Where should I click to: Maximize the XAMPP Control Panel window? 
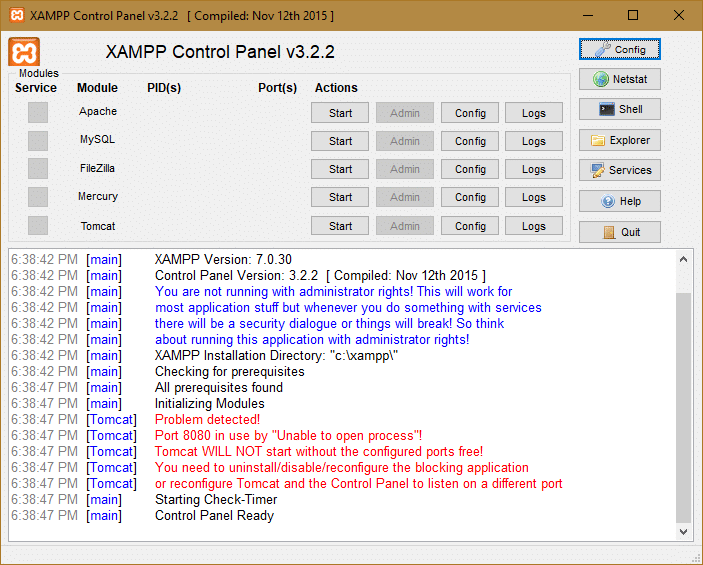click(x=633, y=15)
